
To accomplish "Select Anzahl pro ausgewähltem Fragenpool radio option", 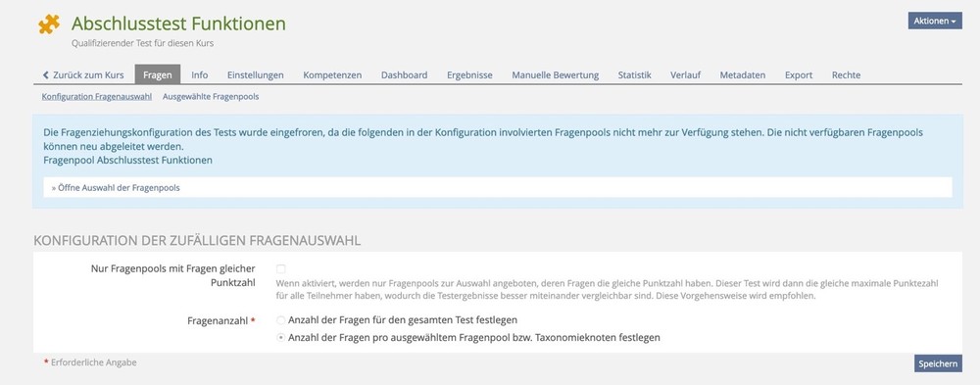I will click(280, 338).
